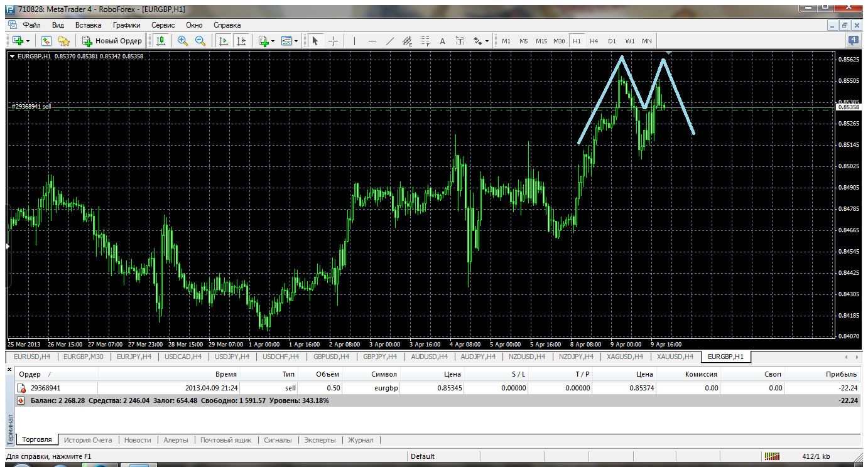Open the Журнал terminal tab
868x467 pixels.
[361, 440]
